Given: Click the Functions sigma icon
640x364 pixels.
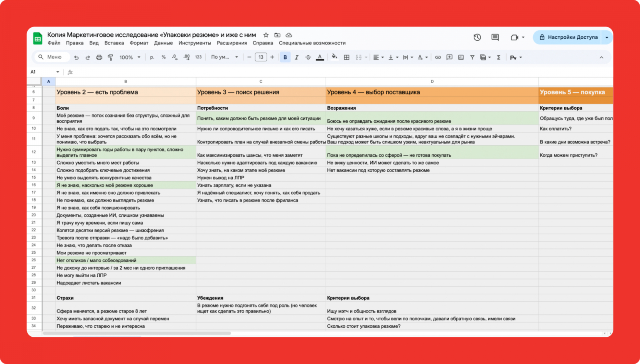Looking at the screenshot, I should click(498, 57).
